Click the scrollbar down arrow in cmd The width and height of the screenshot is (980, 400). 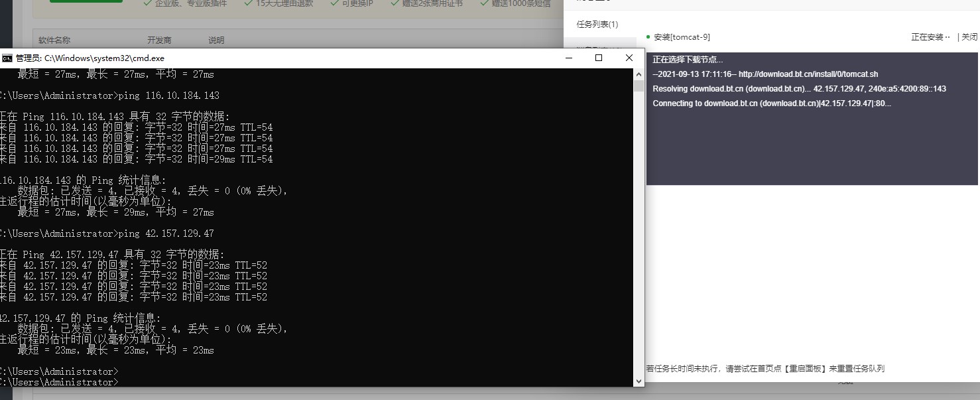click(639, 381)
